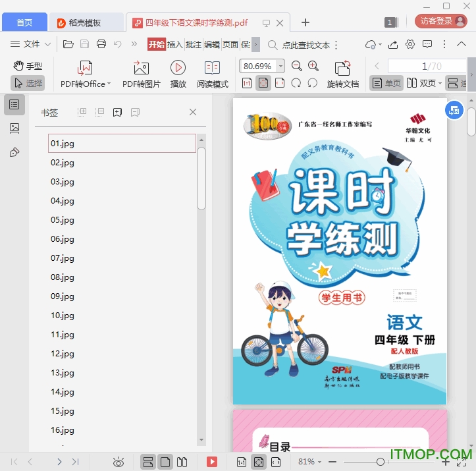Image resolution: width=476 pixels, height=471 pixels.
Task: Switch to 首页 home tab
Action: point(24,22)
